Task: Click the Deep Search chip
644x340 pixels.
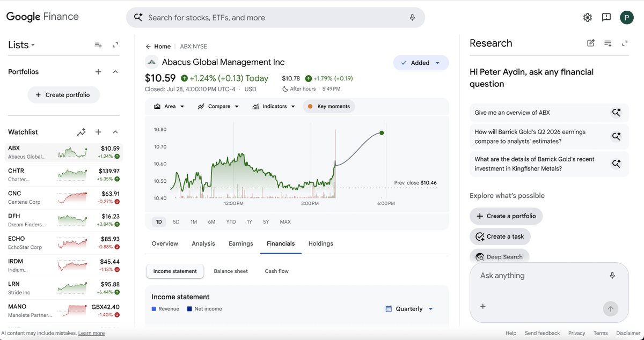Action: [499, 257]
